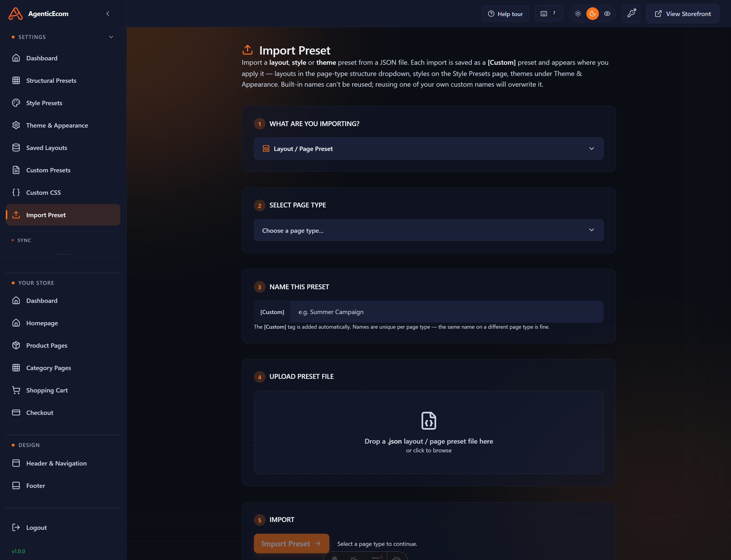This screenshot has width=731, height=560.
Task: Click Logout text link
Action: coord(36,527)
